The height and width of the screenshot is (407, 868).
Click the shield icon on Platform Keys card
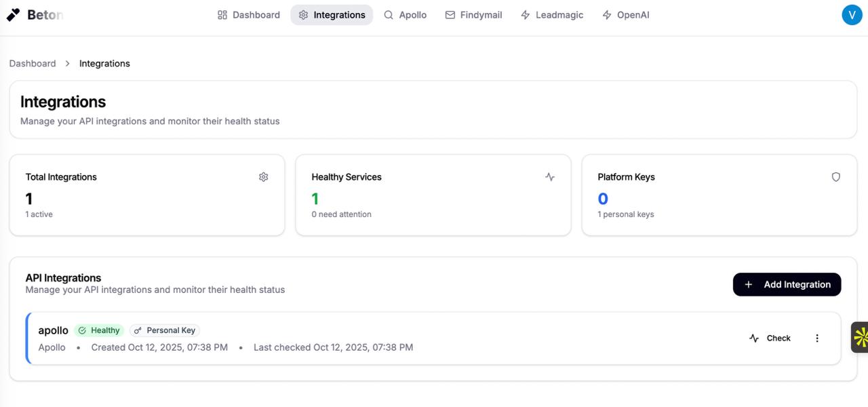tap(835, 176)
